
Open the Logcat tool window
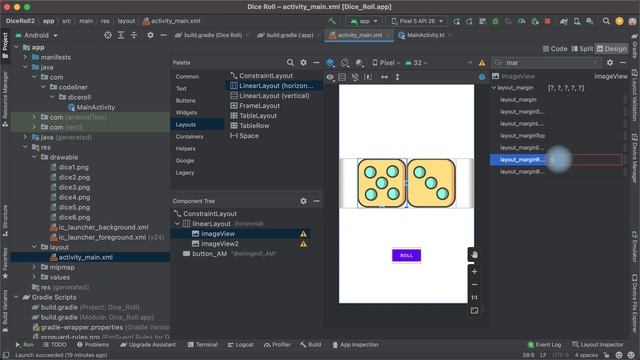tap(240, 344)
